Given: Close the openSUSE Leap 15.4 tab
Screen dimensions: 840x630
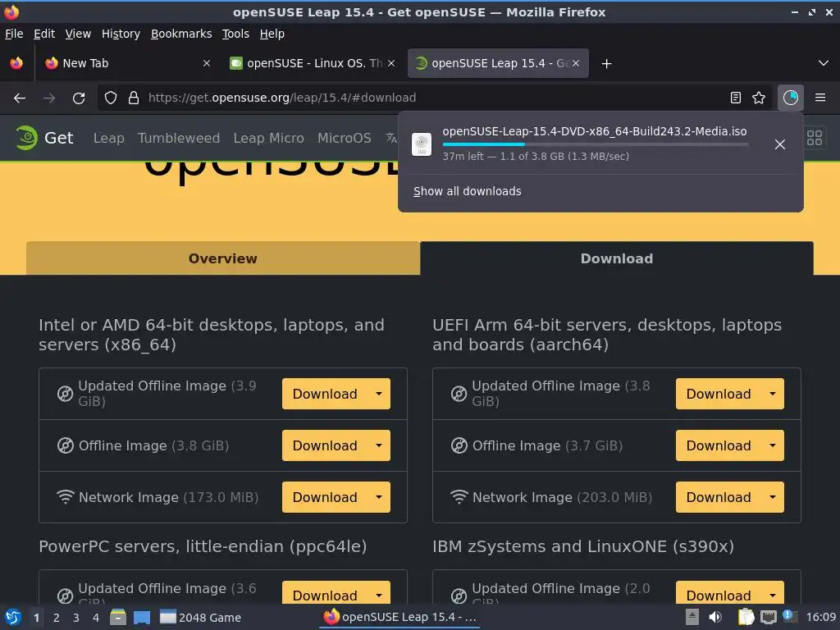Looking at the screenshot, I should click(x=576, y=63).
